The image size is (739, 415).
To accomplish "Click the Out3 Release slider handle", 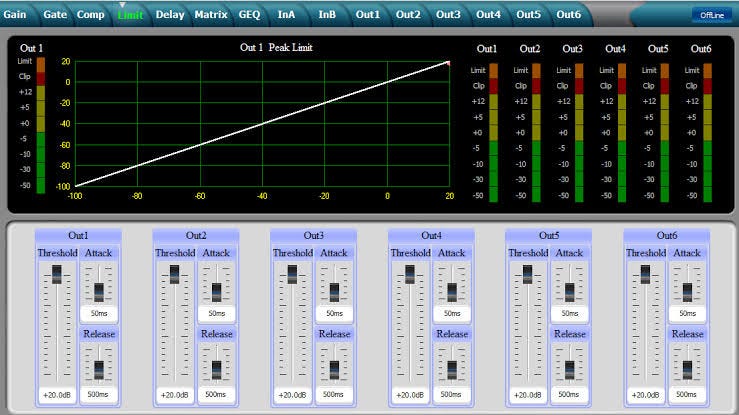I will point(334,370).
